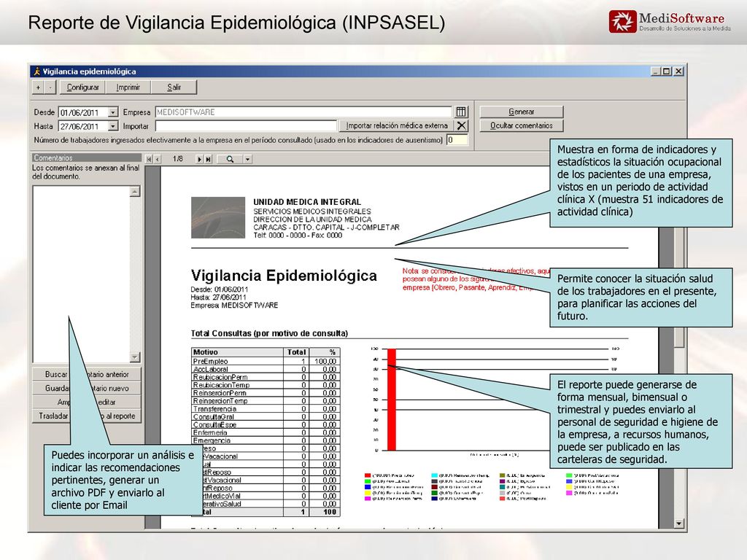Click Ocultar comentarios button

click(x=522, y=125)
